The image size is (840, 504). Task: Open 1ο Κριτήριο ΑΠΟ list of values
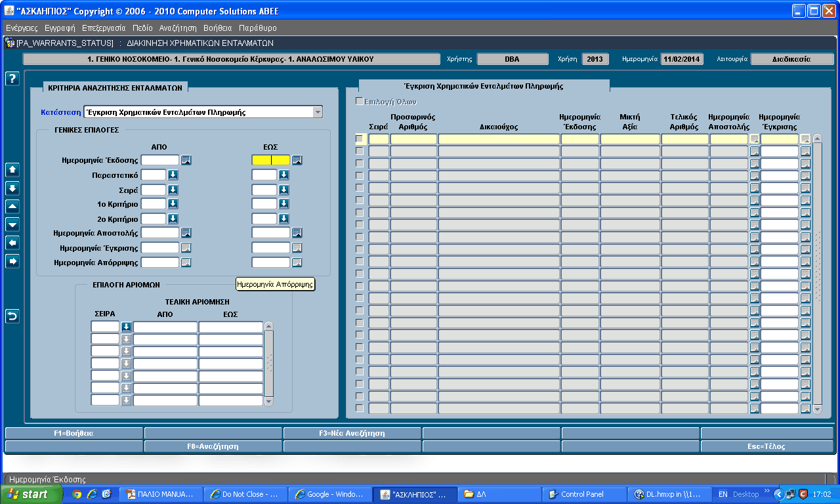point(173,204)
